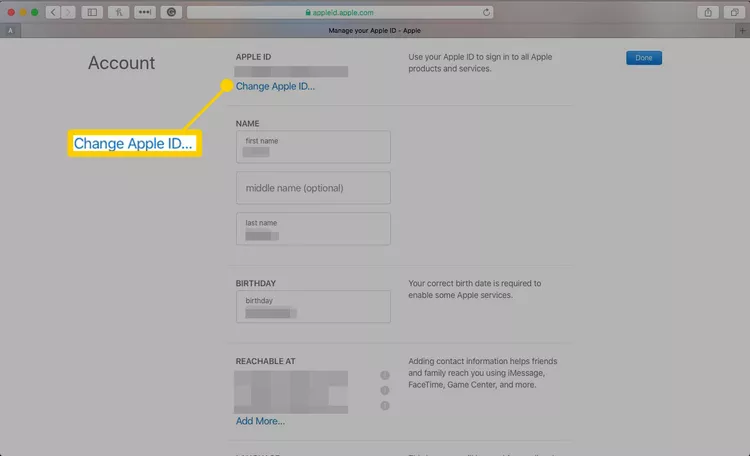
Task: Click the toolbar extension icon beside the sidebar button
Action: click(118, 12)
